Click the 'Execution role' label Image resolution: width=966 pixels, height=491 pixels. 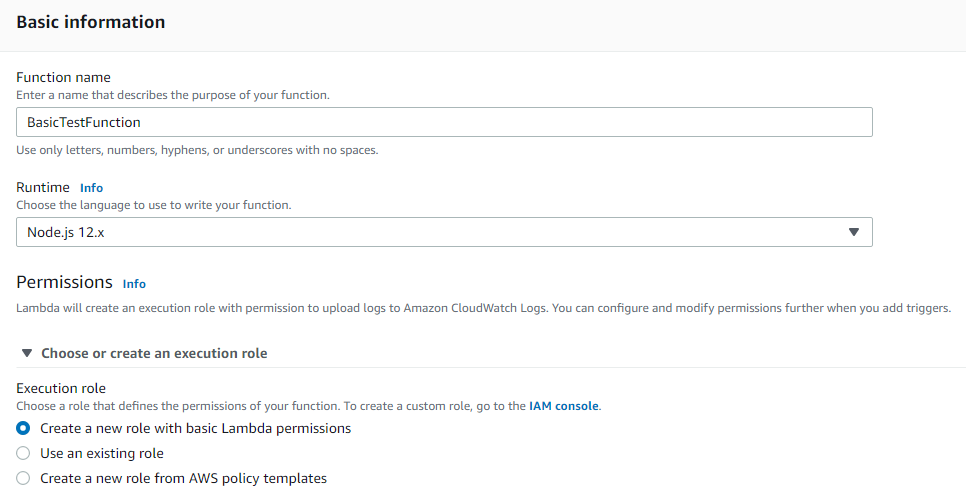(x=61, y=388)
